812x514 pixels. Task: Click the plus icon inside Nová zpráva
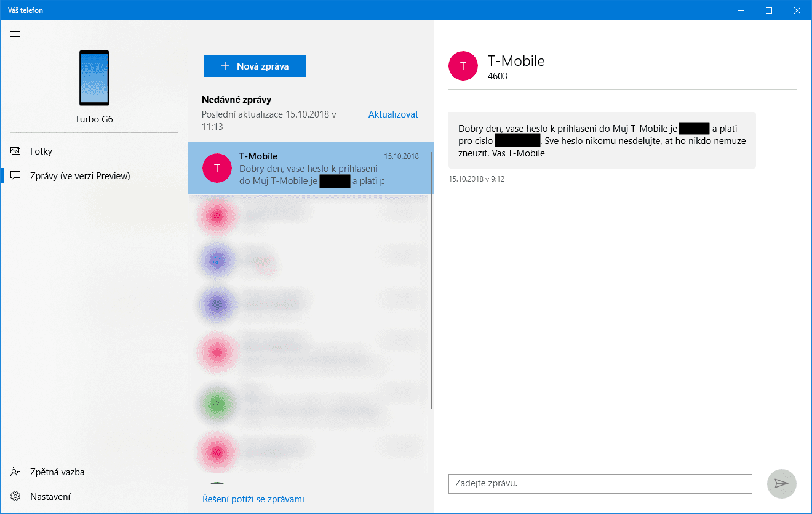[x=224, y=65]
